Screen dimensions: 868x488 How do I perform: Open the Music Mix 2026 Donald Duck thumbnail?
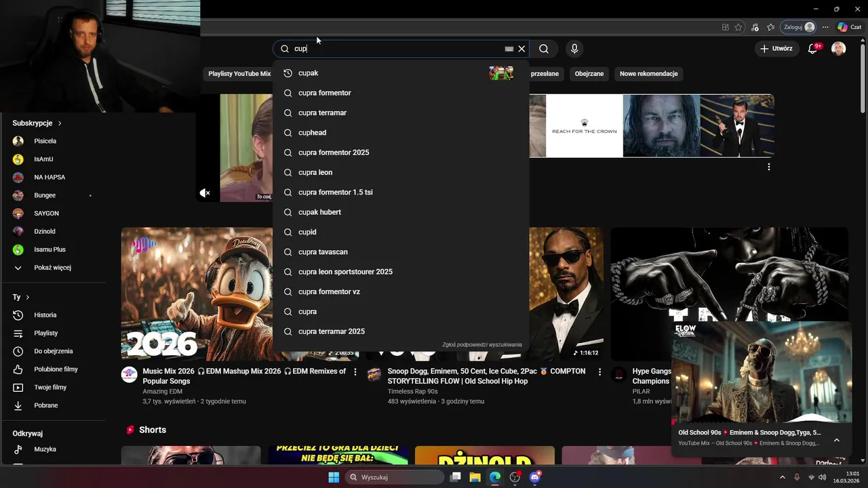pos(197,294)
